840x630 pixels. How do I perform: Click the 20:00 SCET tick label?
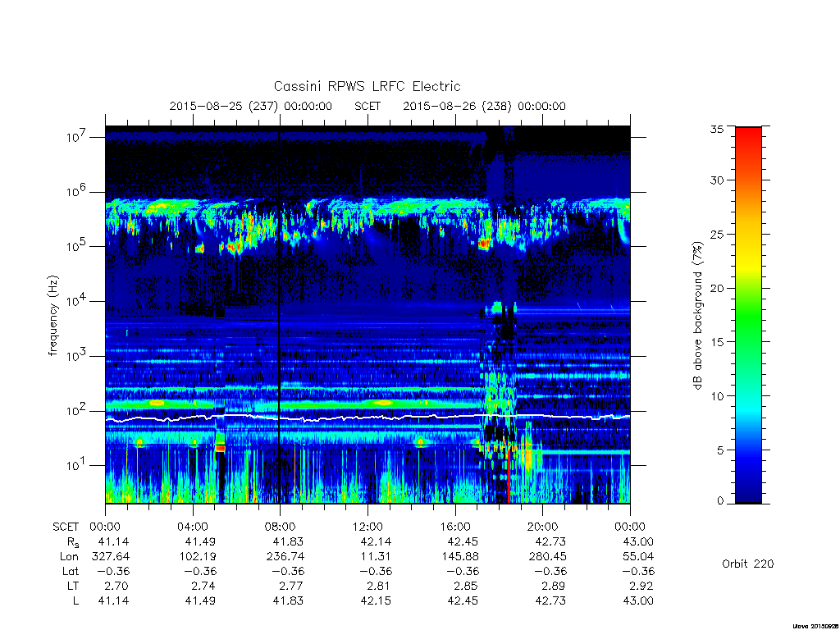542,527
